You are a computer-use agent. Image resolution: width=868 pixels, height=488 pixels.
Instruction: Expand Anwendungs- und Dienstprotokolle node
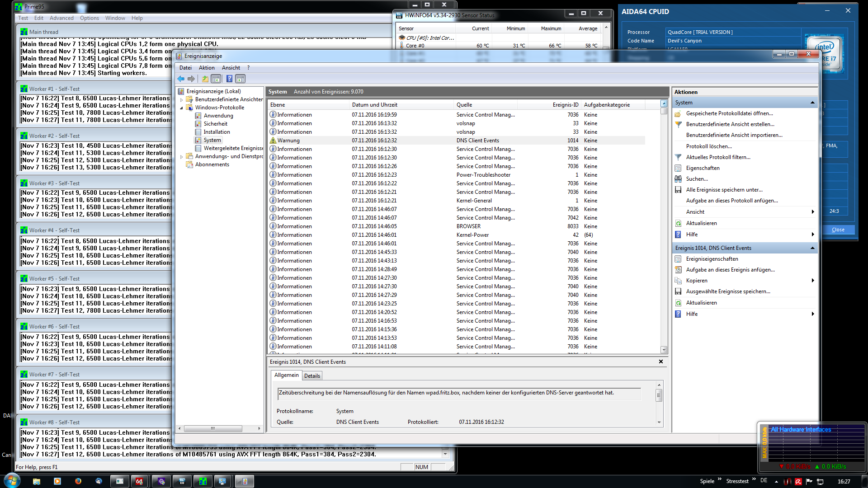tap(182, 157)
